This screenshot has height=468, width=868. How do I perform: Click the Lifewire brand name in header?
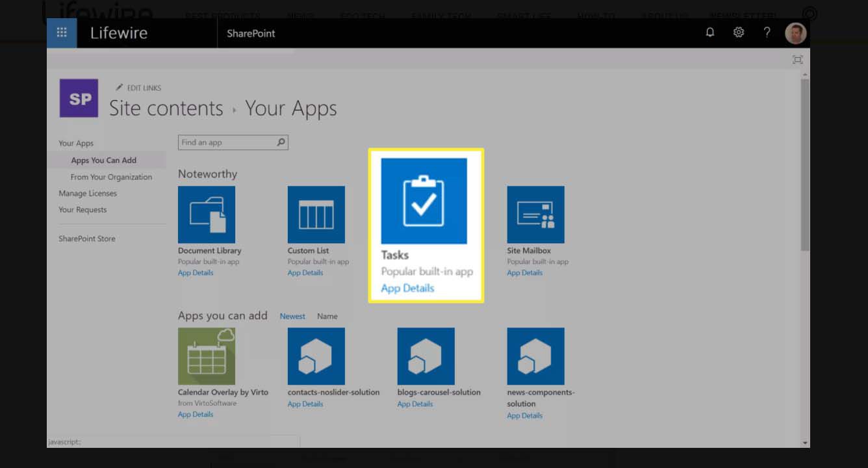click(119, 33)
